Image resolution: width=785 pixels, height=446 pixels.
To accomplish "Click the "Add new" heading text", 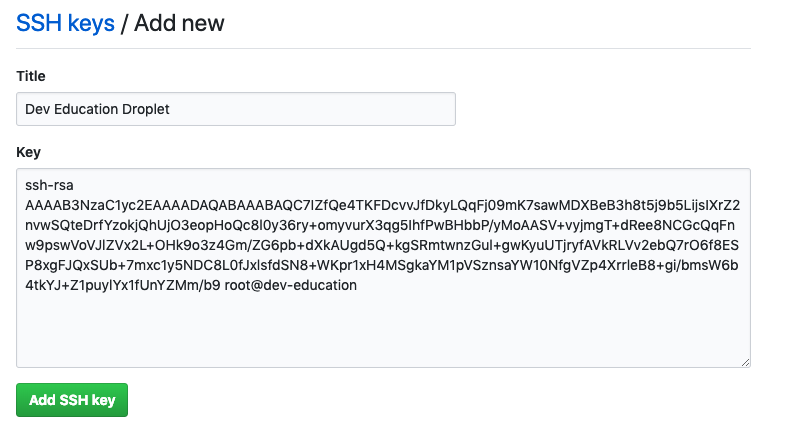I will (179, 23).
